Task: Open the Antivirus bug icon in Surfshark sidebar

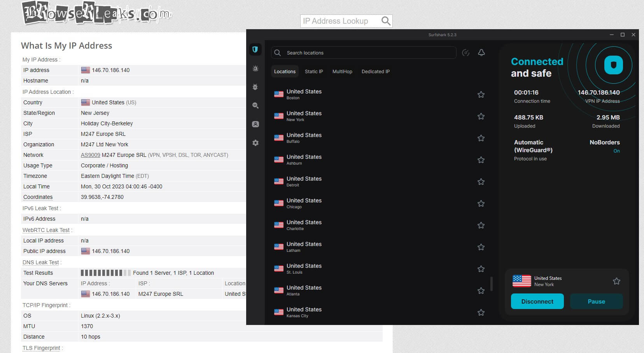Action: click(x=255, y=87)
